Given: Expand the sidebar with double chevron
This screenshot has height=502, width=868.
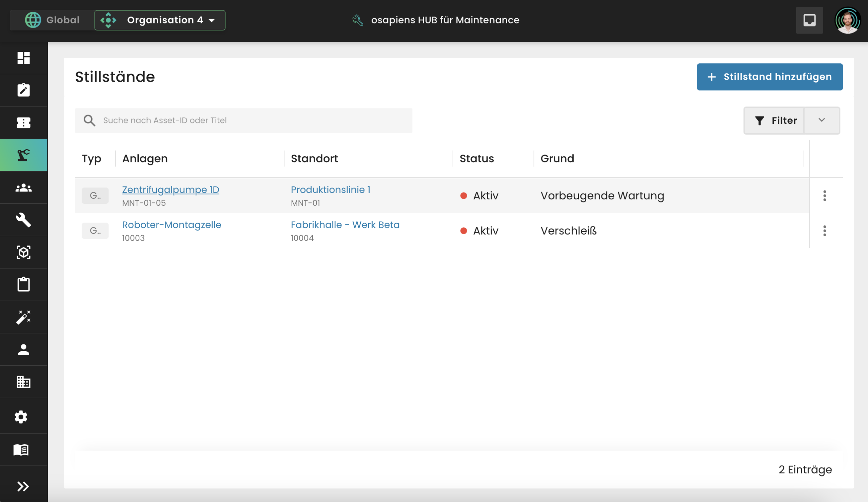Looking at the screenshot, I should (23, 486).
